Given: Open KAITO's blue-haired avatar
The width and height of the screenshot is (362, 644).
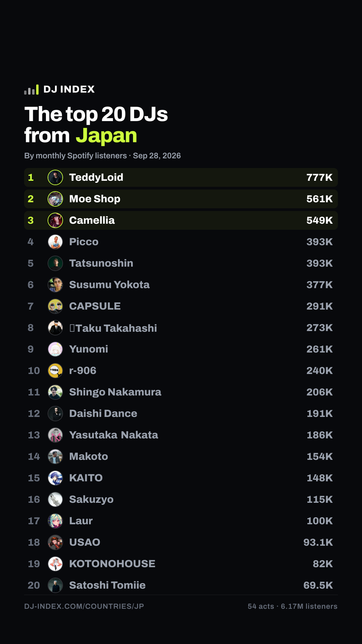Looking at the screenshot, I should (x=55, y=478).
